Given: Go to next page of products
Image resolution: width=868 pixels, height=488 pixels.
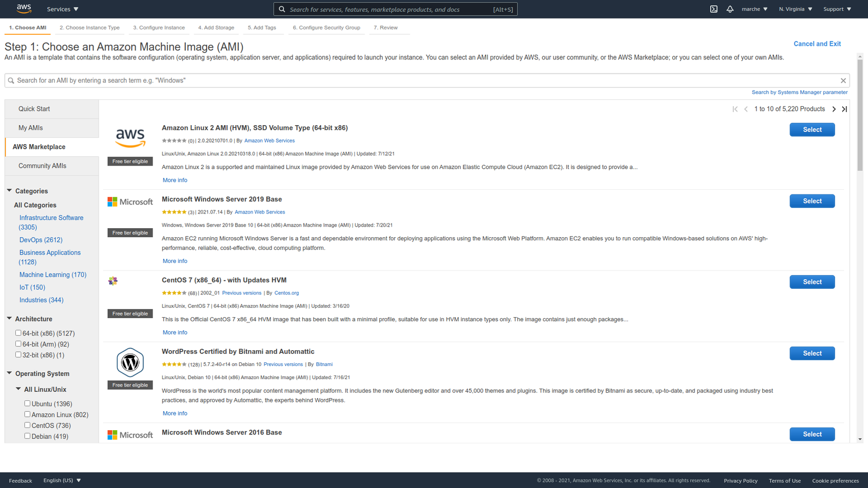Looking at the screenshot, I should tap(834, 109).
